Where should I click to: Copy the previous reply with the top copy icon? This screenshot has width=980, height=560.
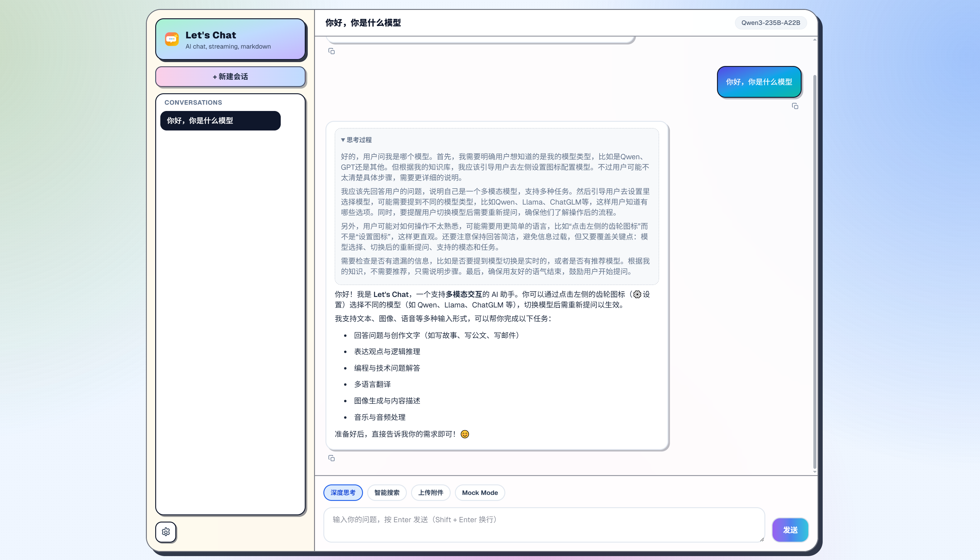tap(331, 51)
